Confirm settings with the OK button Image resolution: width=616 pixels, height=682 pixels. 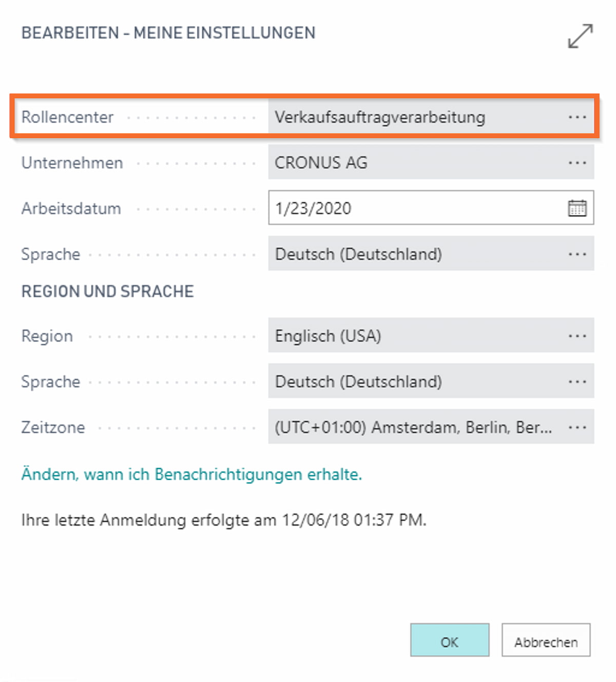pyautogui.click(x=450, y=640)
